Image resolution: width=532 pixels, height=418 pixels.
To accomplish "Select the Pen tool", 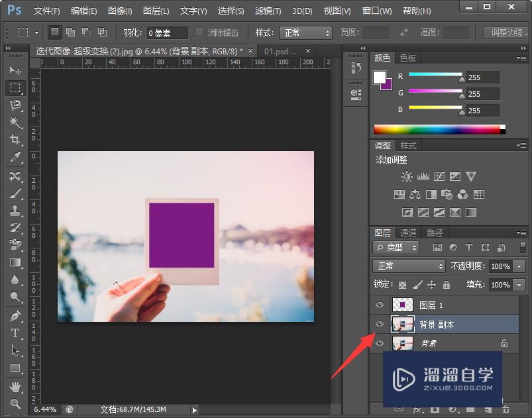I will pyautogui.click(x=15, y=316).
